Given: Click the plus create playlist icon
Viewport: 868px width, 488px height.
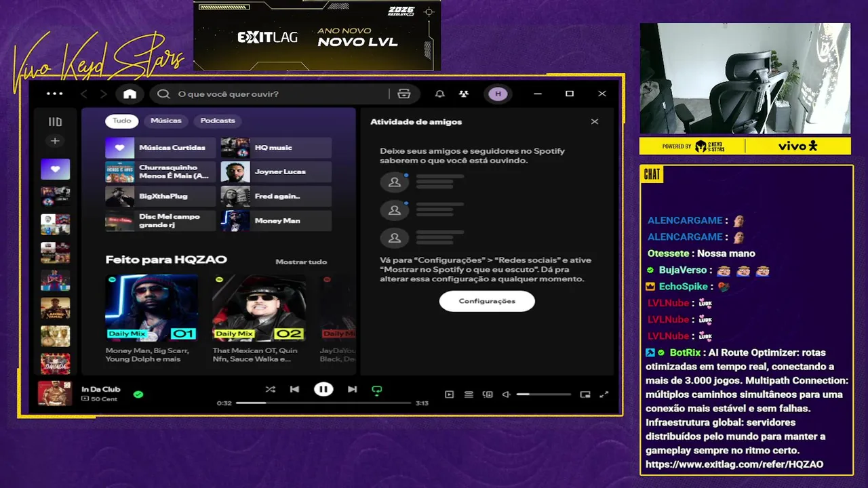Looking at the screenshot, I should [55, 141].
